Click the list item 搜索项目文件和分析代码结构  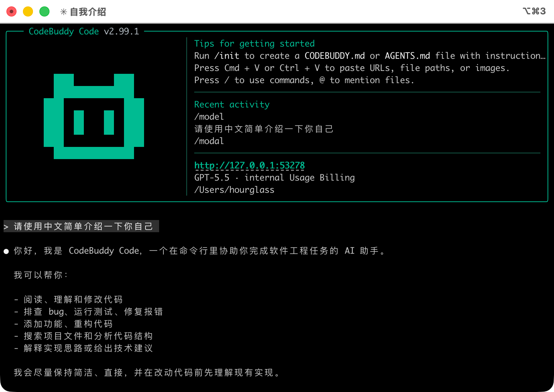[x=83, y=336]
